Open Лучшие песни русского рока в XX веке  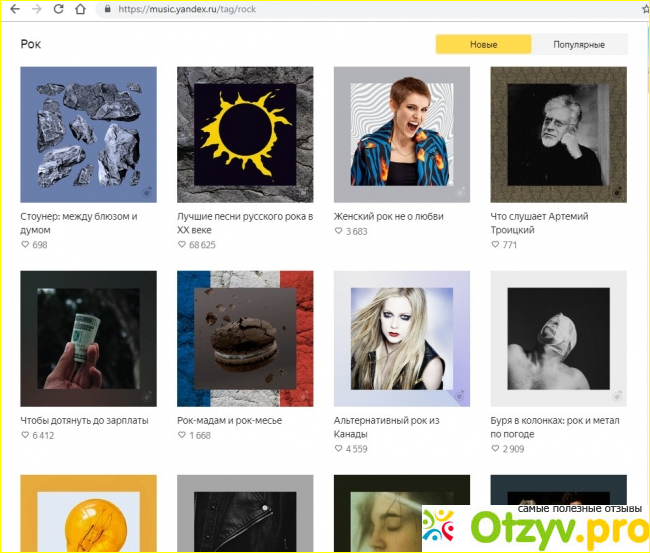(x=245, y=223)
